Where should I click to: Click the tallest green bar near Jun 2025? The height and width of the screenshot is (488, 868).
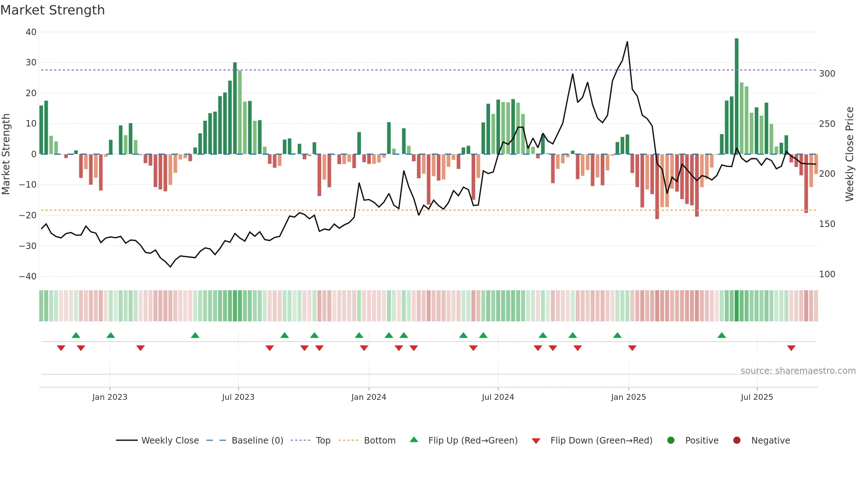(x=737, y=96)
